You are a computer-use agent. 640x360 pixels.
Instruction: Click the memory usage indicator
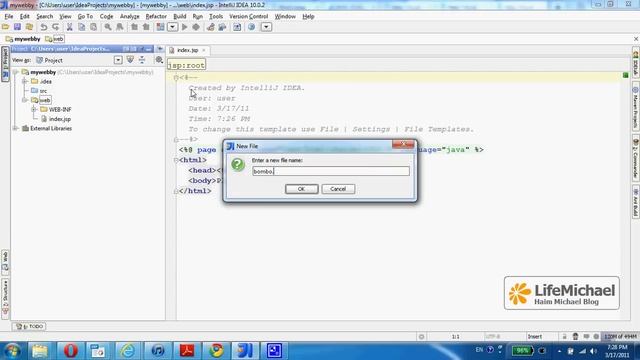tap(620, 336)
